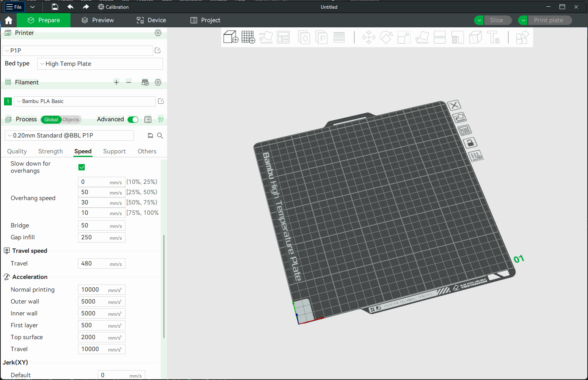Add a filament with plus icon
Screen dimensions: 588x380
point(116,82)
